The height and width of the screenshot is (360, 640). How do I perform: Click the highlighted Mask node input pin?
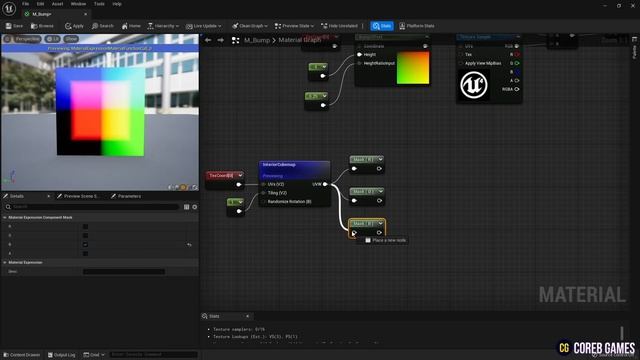click(354, 233)
